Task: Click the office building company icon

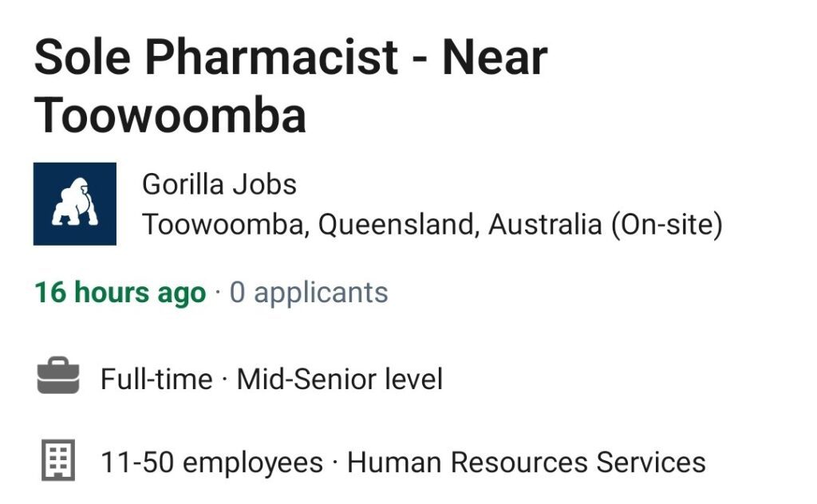Action: click(58, 460)
